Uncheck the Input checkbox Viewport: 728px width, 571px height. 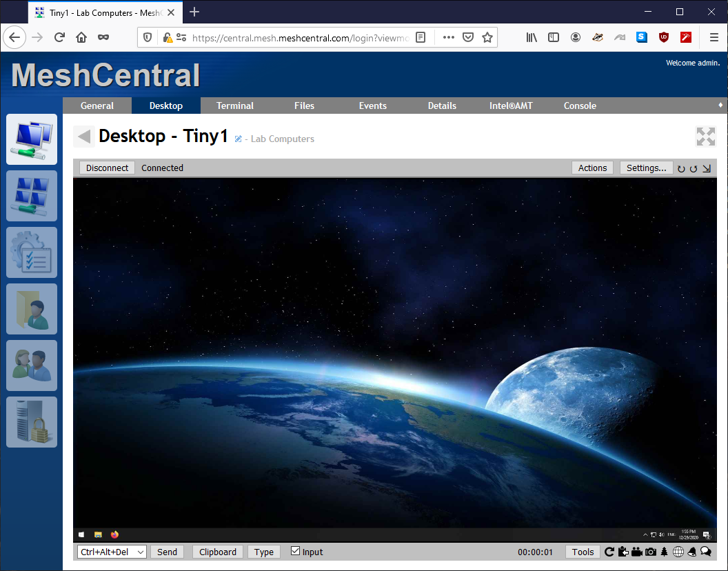coord(296,551)
